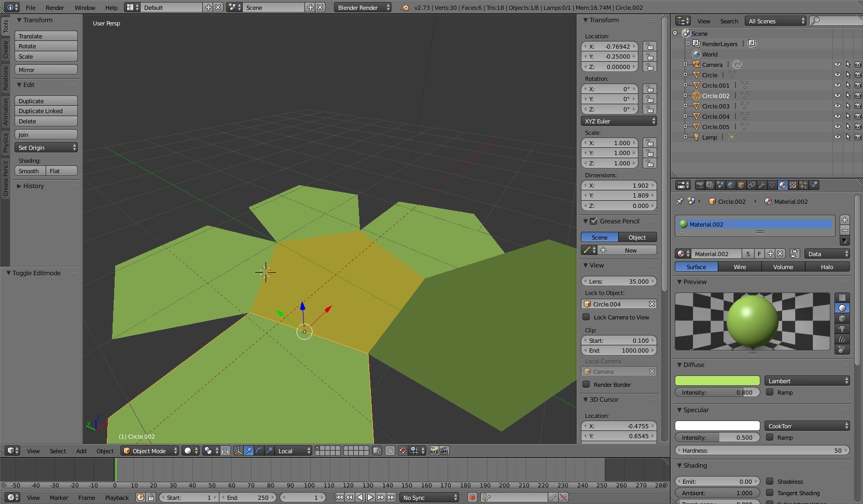
Task: Click the Join button
Action: point(46,134)
